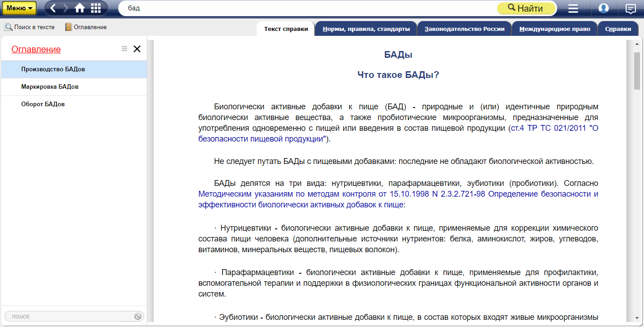Switch to Нормы, правила, стандарты tab
Screen dimensions: 644x327
point(366,29)
